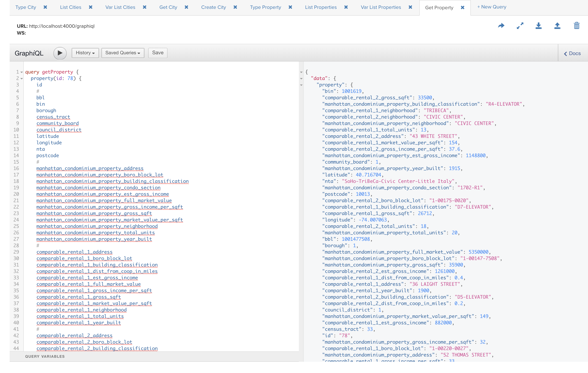Click the GraphiQL title label
The image size is (588, 373).
pyautogui.click(x=29, y=53)
